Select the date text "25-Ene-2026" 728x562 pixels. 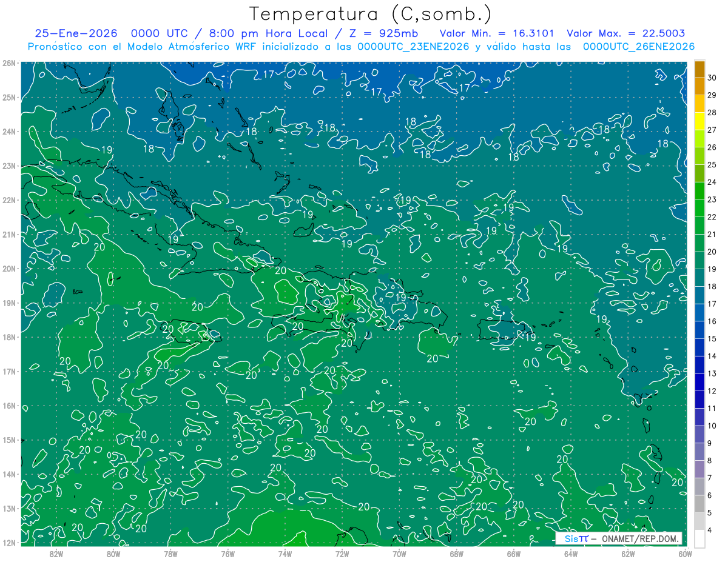[x=78, y=34]
